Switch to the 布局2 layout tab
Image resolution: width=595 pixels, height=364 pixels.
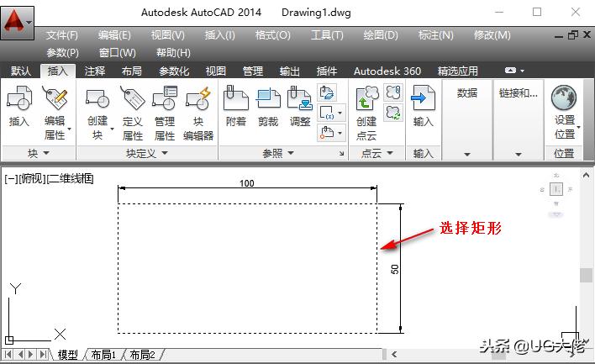pos(143,355)
